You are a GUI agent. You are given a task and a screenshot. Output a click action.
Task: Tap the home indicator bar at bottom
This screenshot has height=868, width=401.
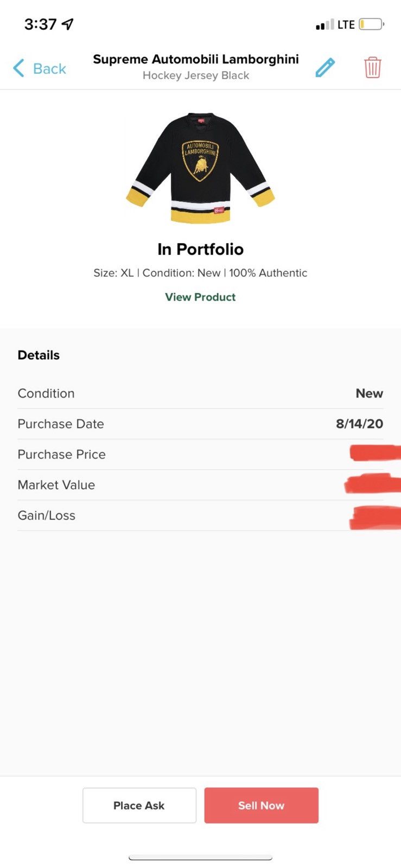[200, 858]
